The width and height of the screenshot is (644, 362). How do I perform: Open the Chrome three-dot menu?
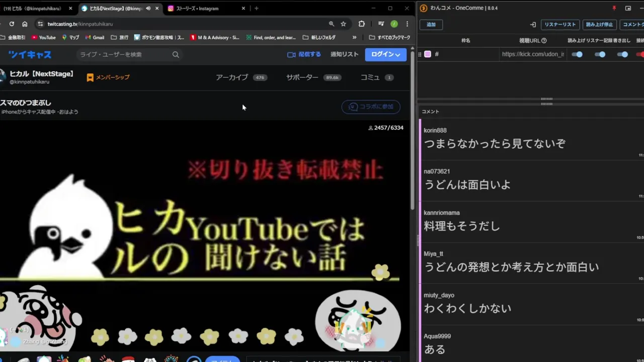tap(407, 24)
